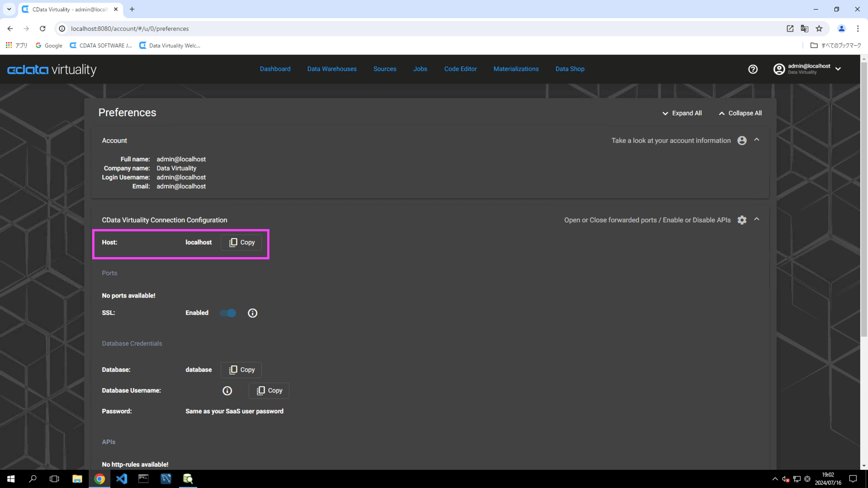
Task: Open the Data Warehouses menu item
Action: click(332, 69)
